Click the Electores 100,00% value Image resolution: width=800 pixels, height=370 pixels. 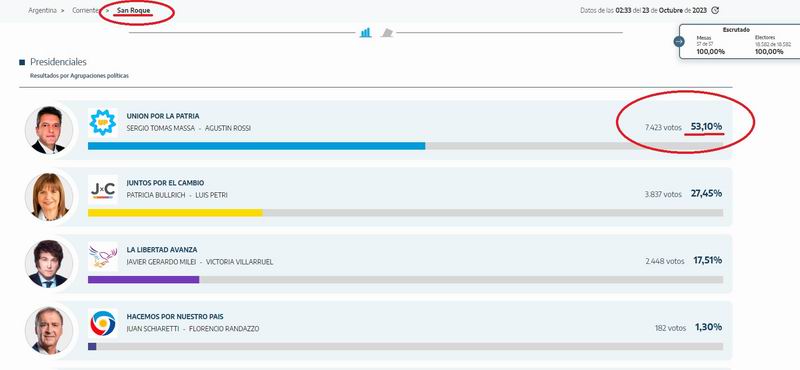pyautogui.click(x=769, y=52)
